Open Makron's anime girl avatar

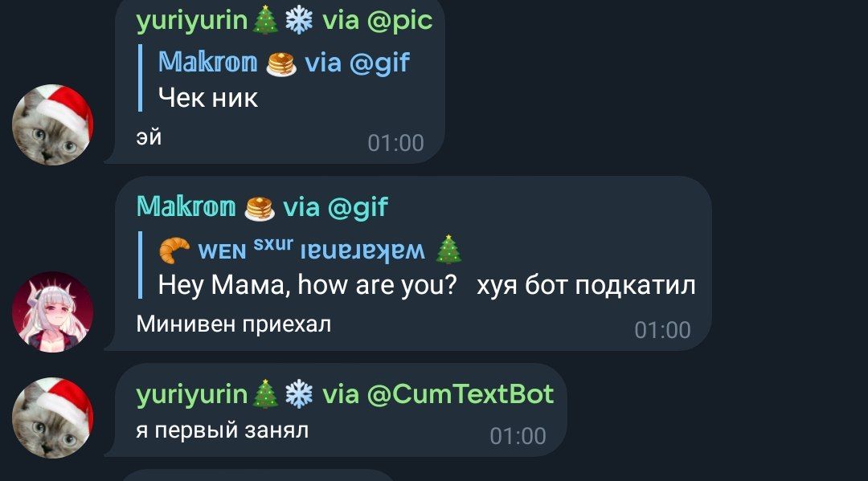[52, 312]
